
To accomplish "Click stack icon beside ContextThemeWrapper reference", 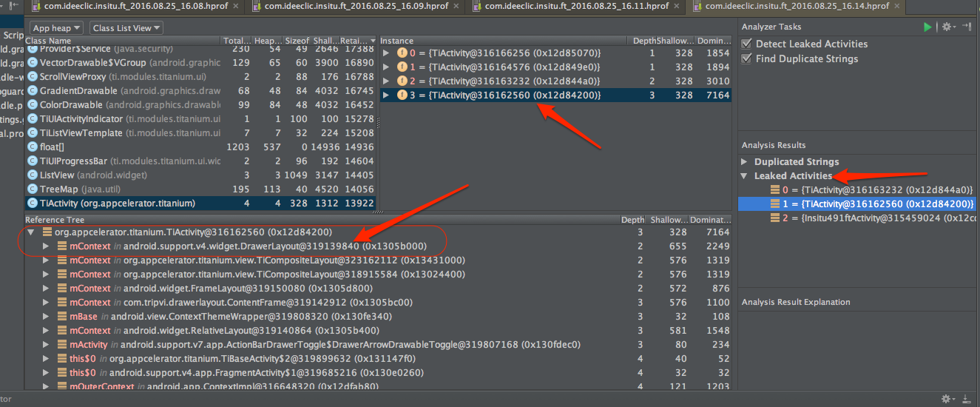I will [x=62, y=317].
